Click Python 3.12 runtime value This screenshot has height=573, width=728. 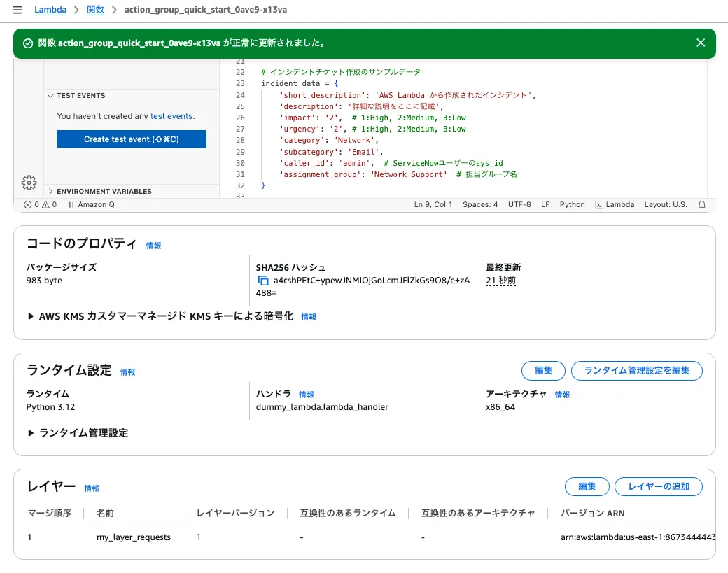pyautogui.click(x=50, y=407)
